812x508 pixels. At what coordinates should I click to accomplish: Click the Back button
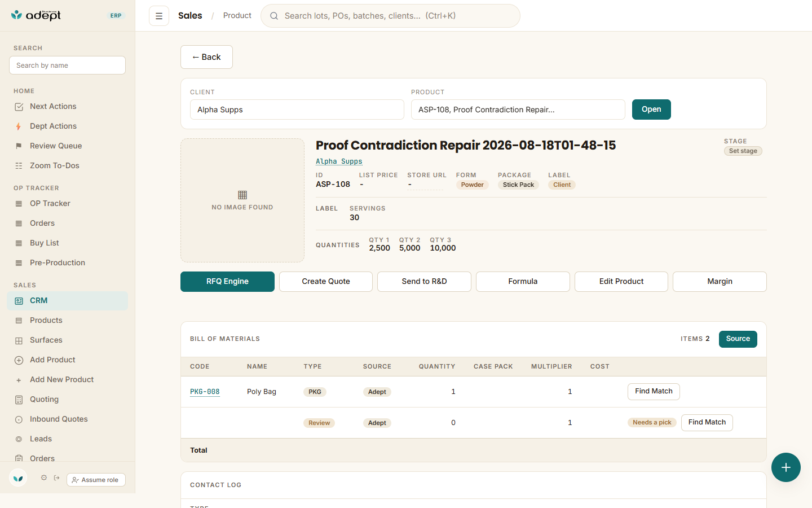tap(206, 57)
